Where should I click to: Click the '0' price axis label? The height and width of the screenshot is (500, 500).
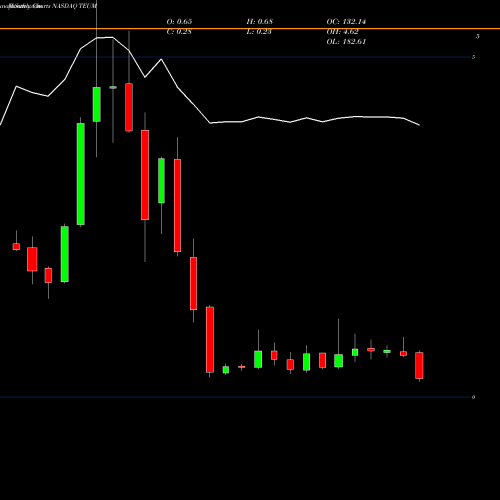(473, 397)
